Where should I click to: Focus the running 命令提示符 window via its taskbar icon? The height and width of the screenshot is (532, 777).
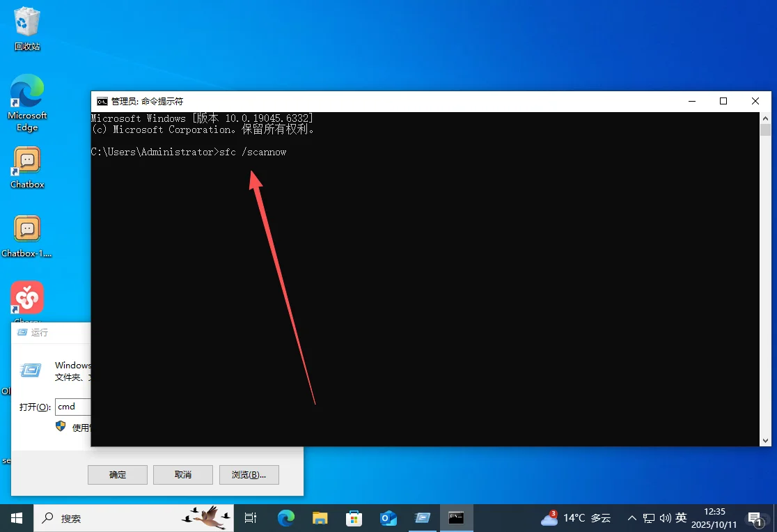coord(456,518)
